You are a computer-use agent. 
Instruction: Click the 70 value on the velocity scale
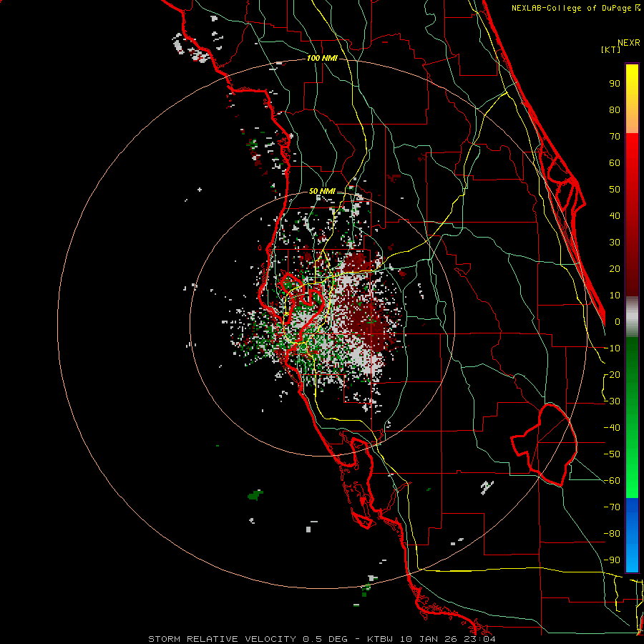pyautogui.click(x=615, y=137)
